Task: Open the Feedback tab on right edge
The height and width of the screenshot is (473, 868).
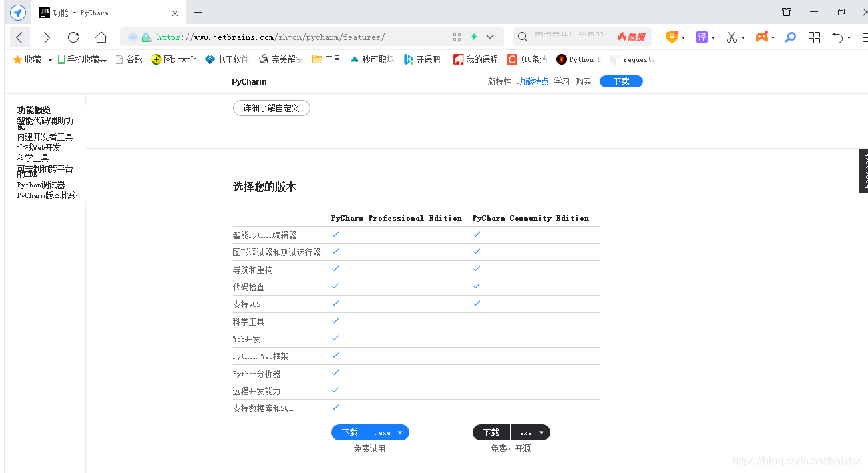Action: pos(863,171)
